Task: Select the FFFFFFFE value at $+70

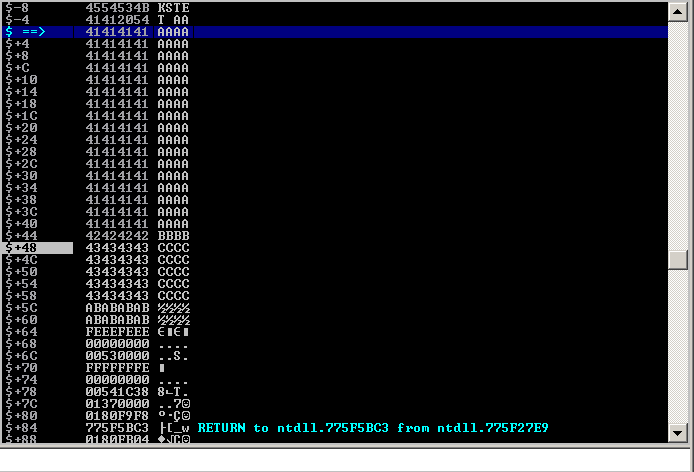Action: coord(117,368)
